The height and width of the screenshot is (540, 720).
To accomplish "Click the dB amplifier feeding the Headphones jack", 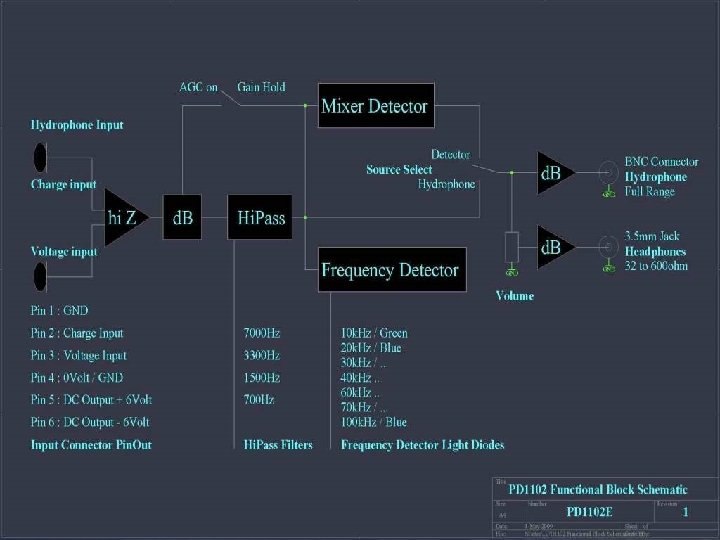I will pyautogui.click(x=556, y=247).
